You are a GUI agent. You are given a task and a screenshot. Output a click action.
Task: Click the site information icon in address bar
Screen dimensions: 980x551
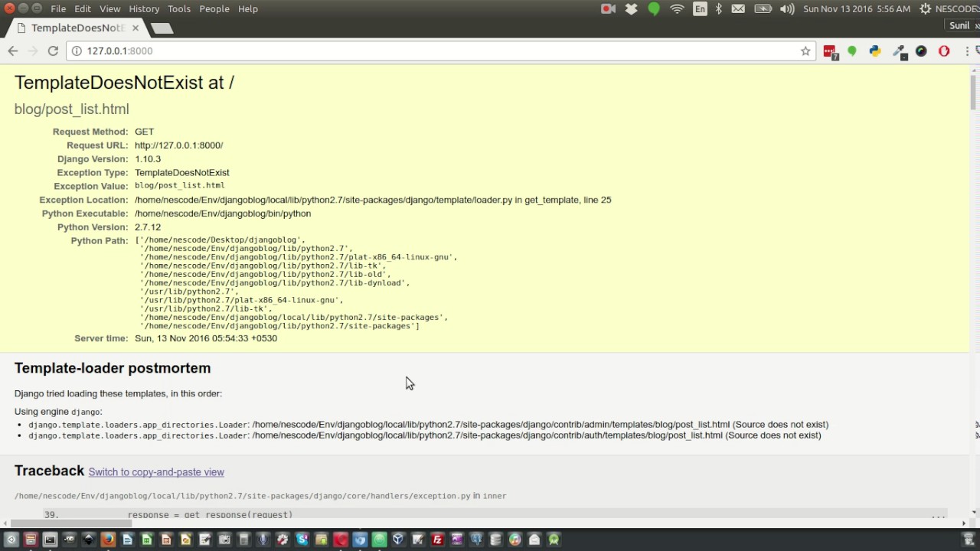(77, 51)
